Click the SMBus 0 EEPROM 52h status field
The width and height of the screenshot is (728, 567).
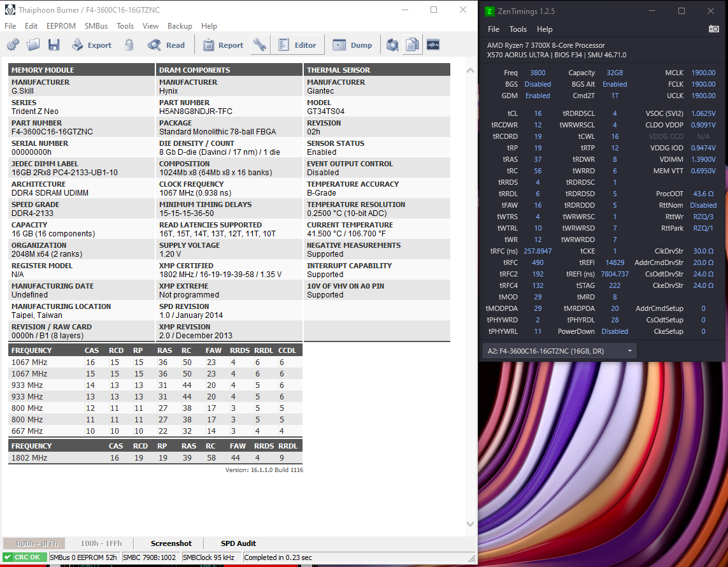83,557
